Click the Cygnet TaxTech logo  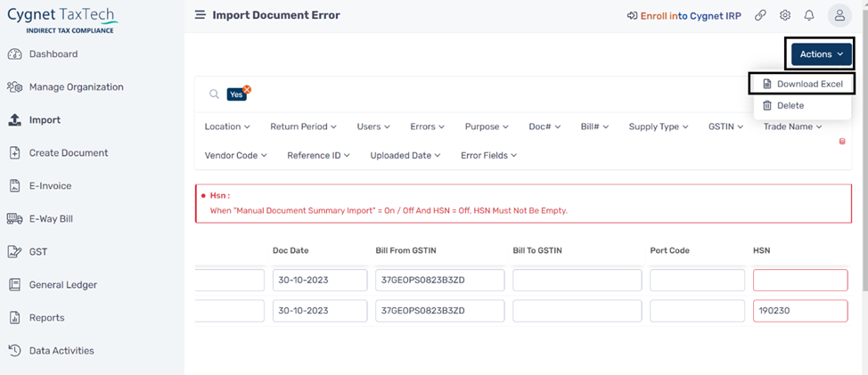[x=62, y=19]
